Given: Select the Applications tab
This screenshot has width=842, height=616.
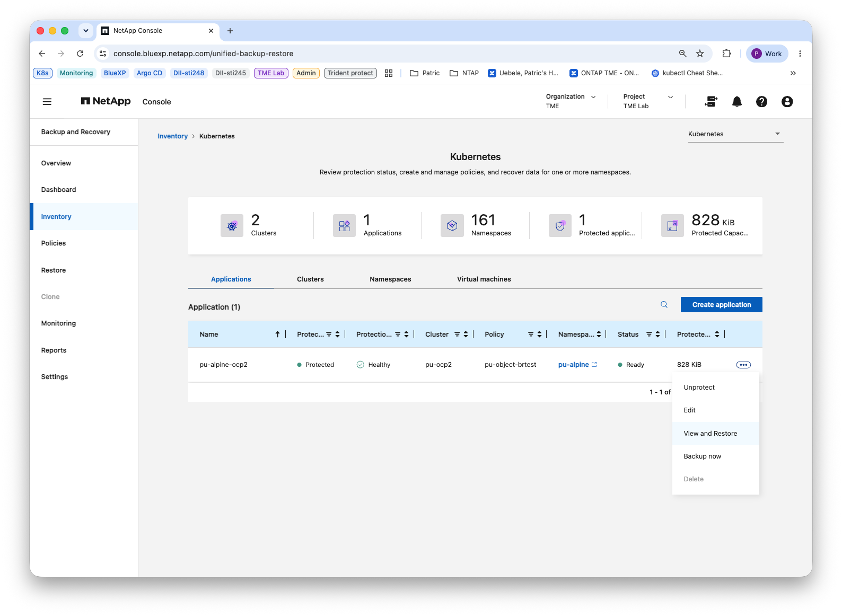Looking at the screenshot, I should click(231, 279).
